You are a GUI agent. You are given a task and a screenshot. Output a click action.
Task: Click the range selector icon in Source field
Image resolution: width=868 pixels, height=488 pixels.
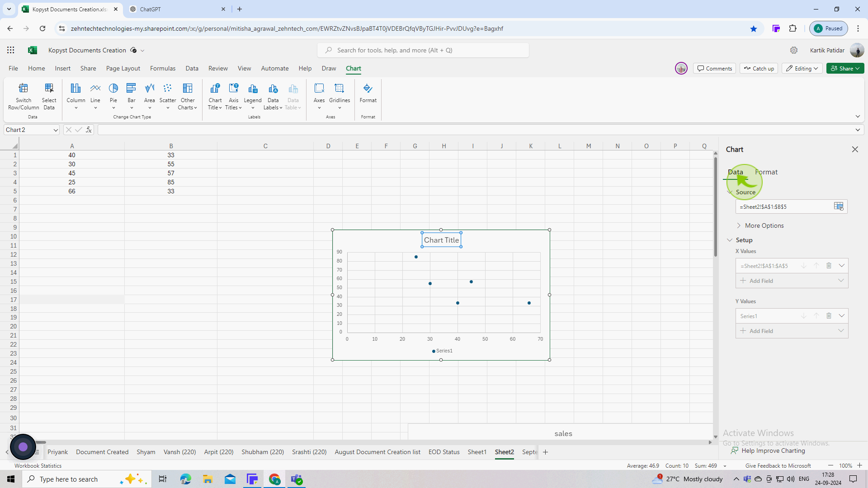point(839,206)
